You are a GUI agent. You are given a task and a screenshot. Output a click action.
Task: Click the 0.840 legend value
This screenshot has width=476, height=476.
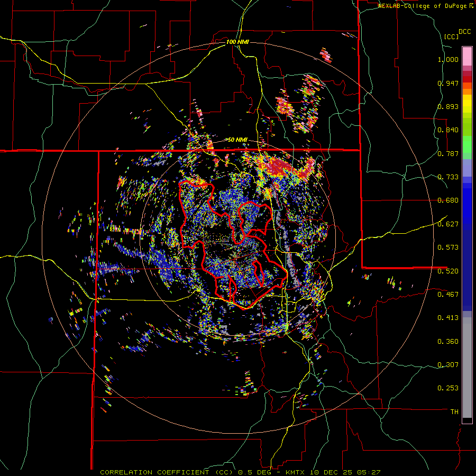[448, 130]
